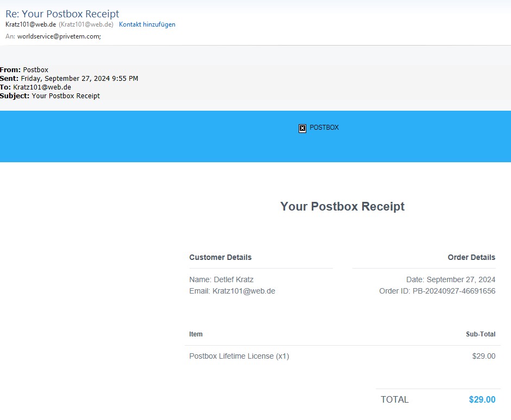Click the Kontakt hinzufügen link
Image resolution: width=511 pixels, height=420 pixels.
(x=147, y=24)
